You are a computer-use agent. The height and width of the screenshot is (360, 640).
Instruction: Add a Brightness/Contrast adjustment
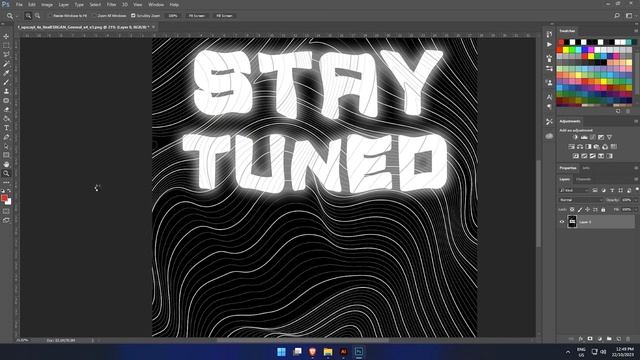click(x=576, y=138)
